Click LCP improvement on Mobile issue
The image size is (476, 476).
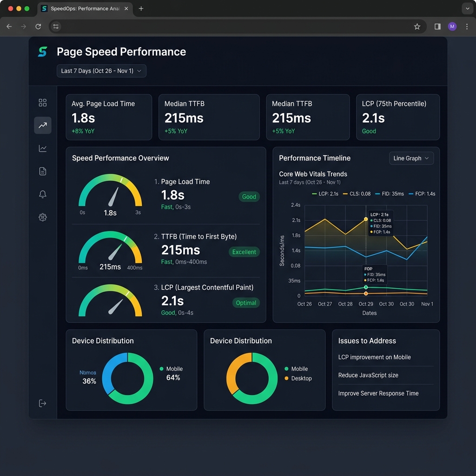(374, 357)
